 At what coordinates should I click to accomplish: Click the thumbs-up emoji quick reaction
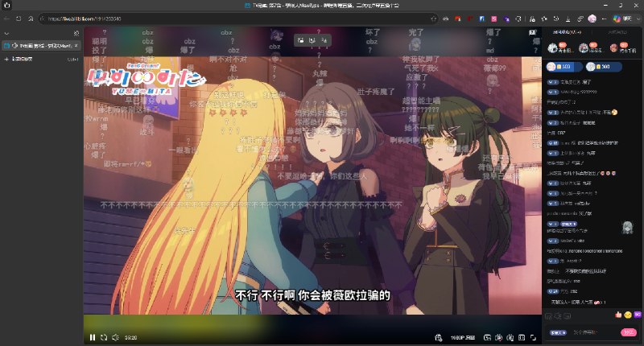(x=618, y=315)
